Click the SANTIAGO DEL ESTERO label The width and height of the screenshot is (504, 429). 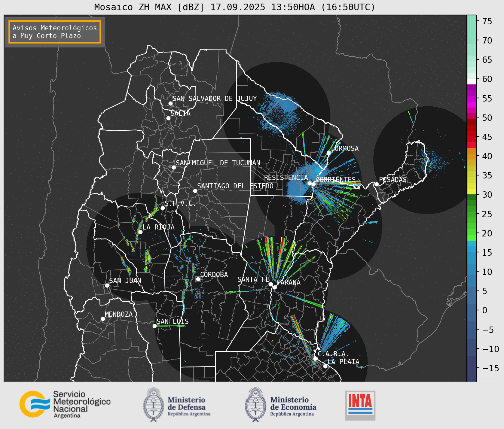coord(235,186)
